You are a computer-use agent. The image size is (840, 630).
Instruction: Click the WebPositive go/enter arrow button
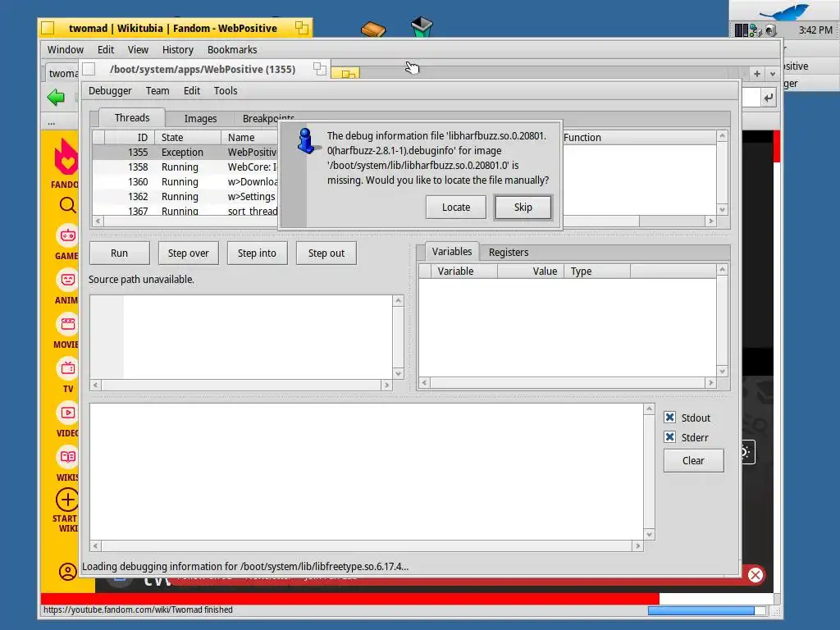(769, 98)
